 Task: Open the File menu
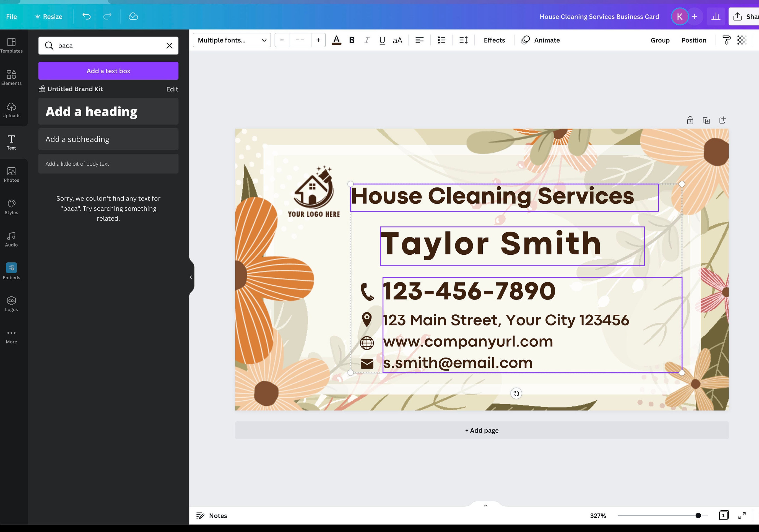[x=11, y=16]
